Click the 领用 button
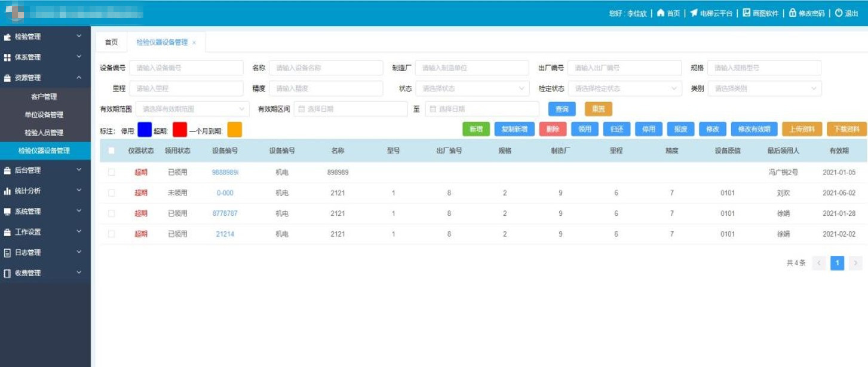Screen dimensions: 868x367 pos(585,129)
